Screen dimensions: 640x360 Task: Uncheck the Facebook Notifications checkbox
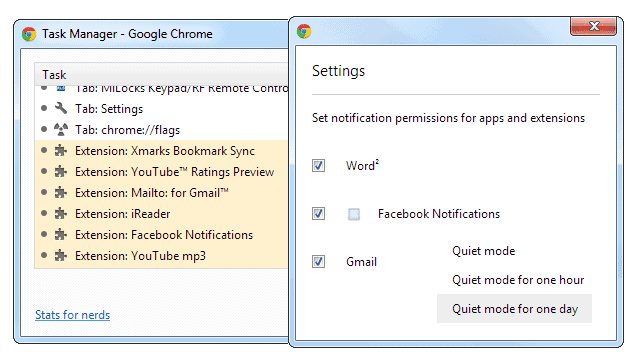point(318,213)
